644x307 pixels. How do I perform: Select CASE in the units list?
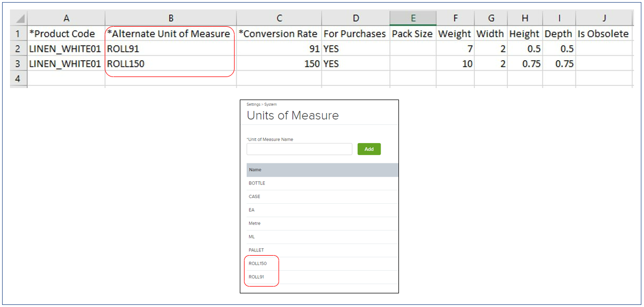click(x=323, y=196)
